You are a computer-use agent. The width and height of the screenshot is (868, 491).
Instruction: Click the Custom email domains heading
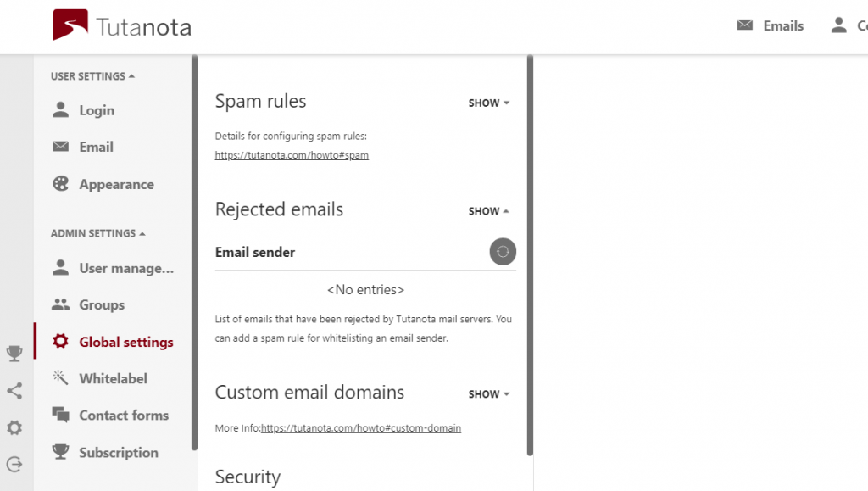(x=309, y=393)
